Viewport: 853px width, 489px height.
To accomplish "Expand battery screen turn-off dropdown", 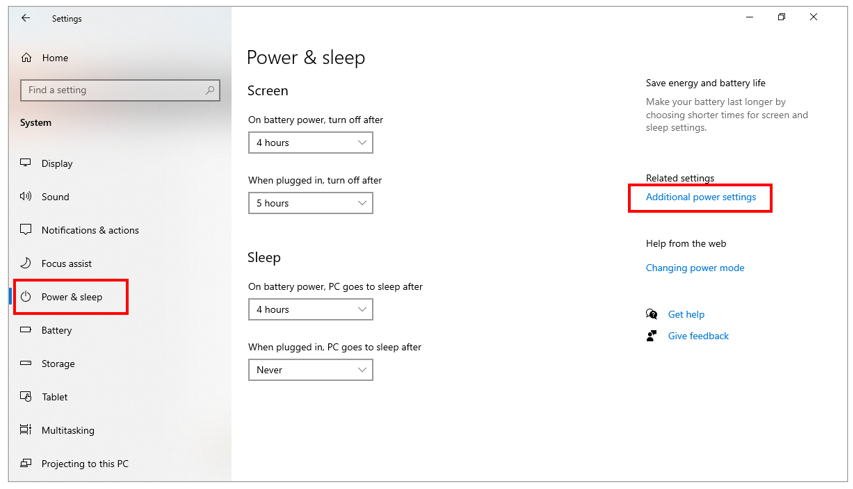I will click(311, 143).
